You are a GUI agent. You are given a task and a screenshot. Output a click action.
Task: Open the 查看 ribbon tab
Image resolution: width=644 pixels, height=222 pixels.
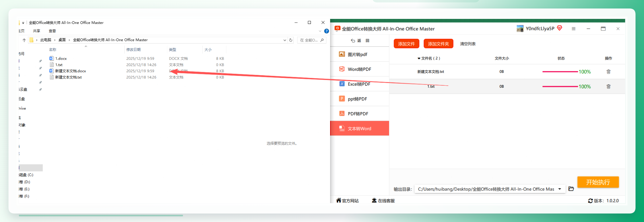tap(52, 31)
